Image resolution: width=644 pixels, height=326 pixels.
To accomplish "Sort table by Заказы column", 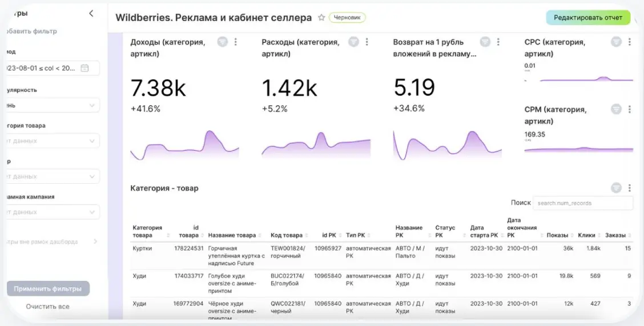I will tap(630, 236).
